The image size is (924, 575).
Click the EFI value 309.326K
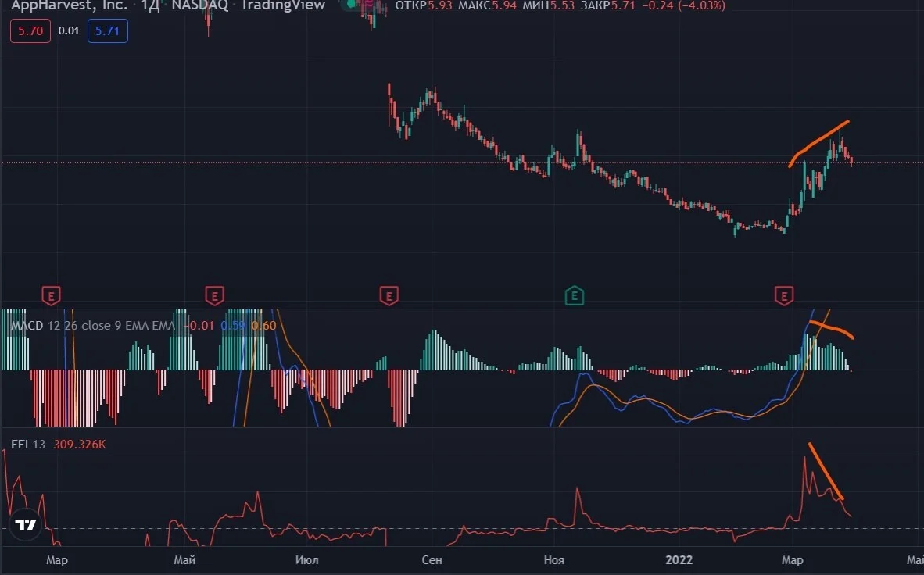coord(80,445)
